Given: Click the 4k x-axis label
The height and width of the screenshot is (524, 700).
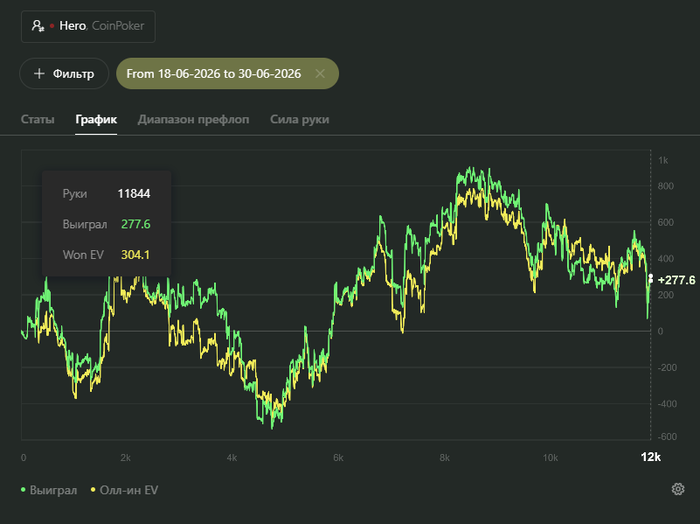Looking at the screenshot, I should tap(232, 458).
